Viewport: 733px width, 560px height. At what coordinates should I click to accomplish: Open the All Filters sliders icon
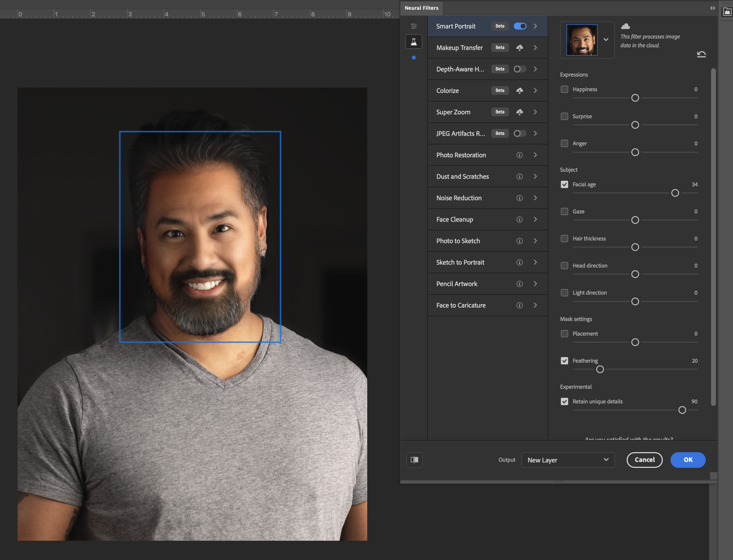coord(414,26)
